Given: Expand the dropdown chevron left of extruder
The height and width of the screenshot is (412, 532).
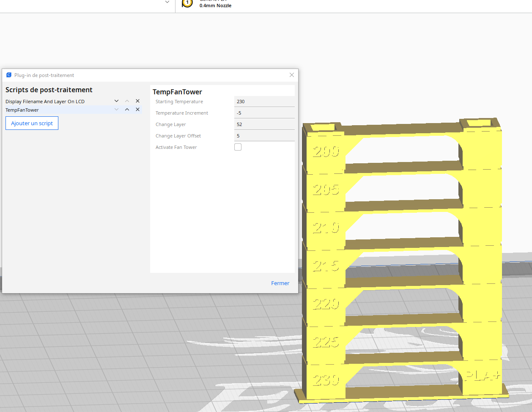Looking at the screenshot, I should tap(167, 2).
